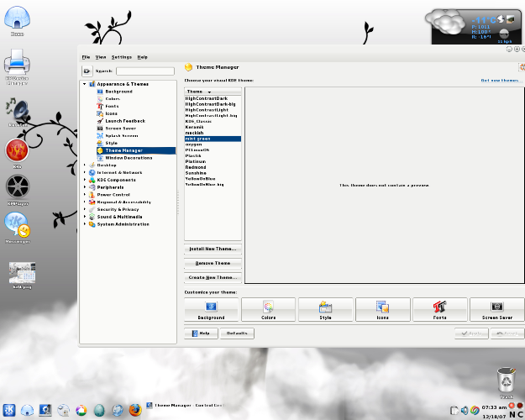Open the KDE K menu launcher

point(9,410)
